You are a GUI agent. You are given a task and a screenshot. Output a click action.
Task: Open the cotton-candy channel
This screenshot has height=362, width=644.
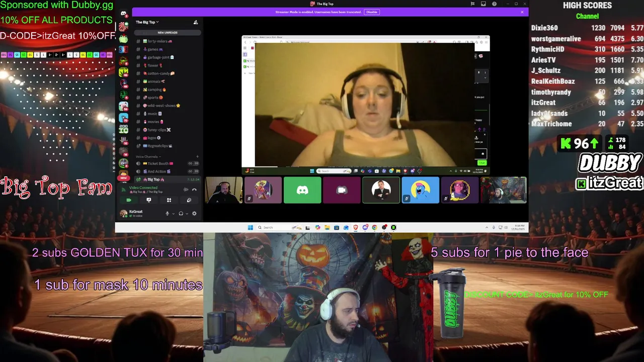(168, 73)
